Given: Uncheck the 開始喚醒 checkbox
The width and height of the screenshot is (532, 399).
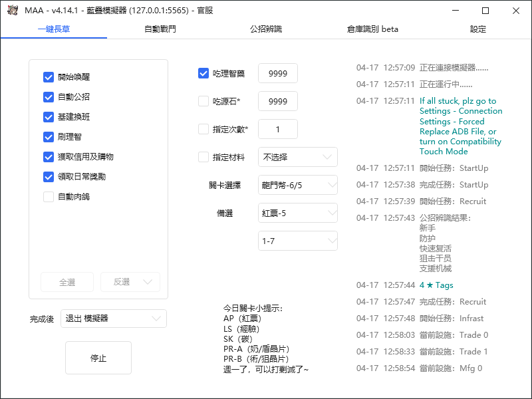Looking at the screenshot, I should (49, 77).
